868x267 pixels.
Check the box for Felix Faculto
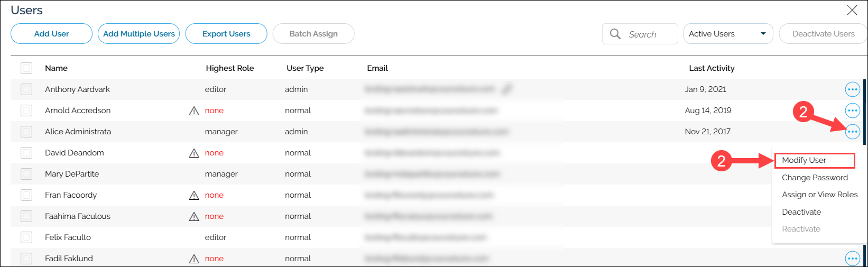[26, 237]
